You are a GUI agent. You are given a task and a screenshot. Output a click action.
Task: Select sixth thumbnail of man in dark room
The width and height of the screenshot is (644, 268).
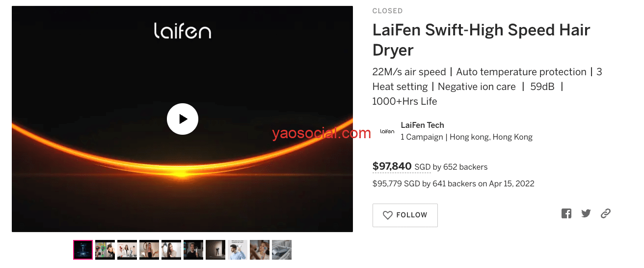click(x=193, y=250)
